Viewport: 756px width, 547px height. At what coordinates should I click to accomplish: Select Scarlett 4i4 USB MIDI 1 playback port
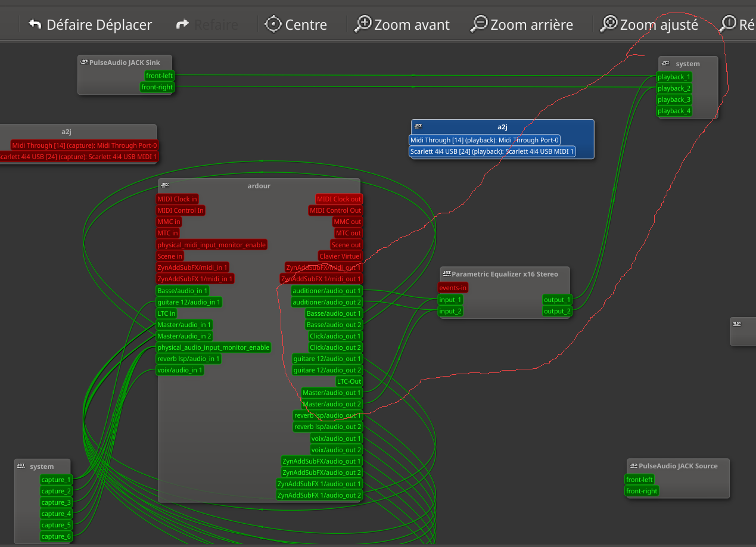pos(492,151)
